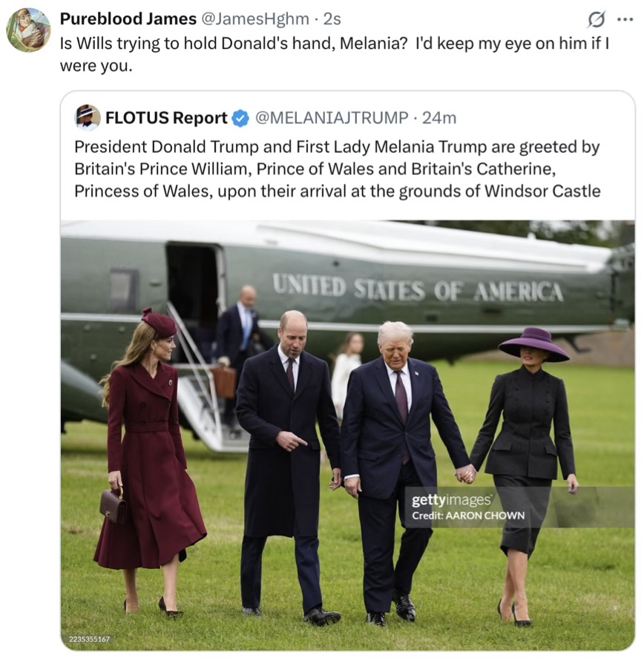The width and height of the screenshot is (644, 658).
Task: Click the burgundy handbag in the photo
Action: pos(113,505)
